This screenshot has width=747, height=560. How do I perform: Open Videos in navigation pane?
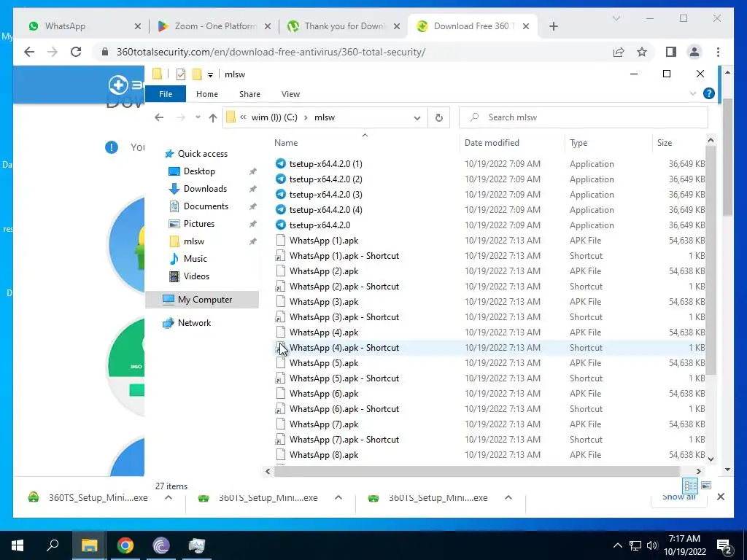[x=196, y=276]
